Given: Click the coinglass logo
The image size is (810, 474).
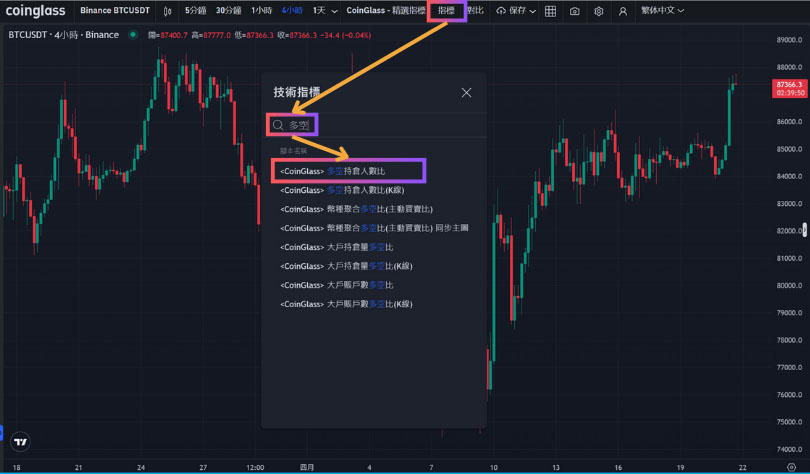Looking at the screenshot, I should coord(36,11).
